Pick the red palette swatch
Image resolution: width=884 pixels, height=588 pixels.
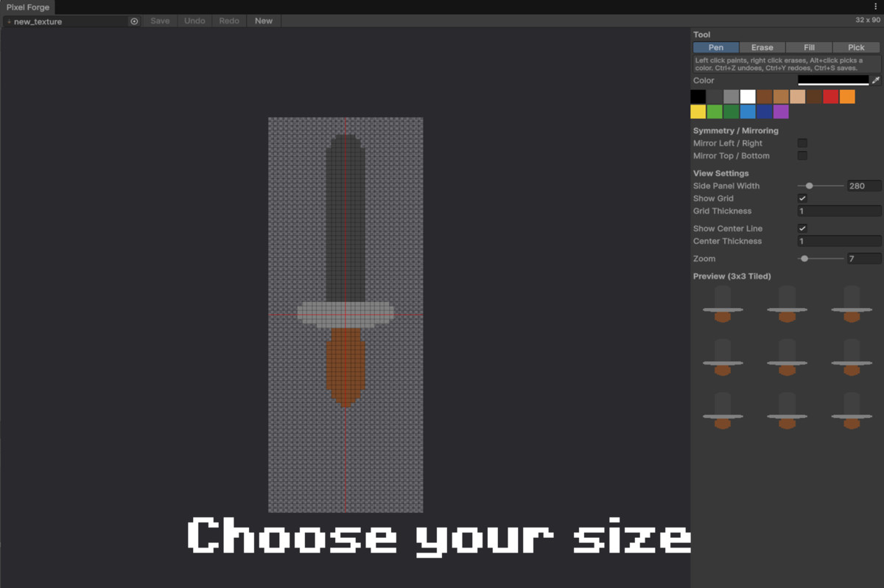(x=830, y=97)
